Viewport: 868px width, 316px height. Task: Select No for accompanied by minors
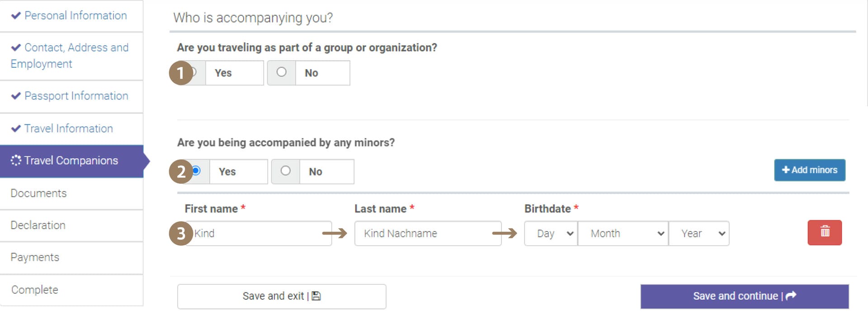click(285, 171)
